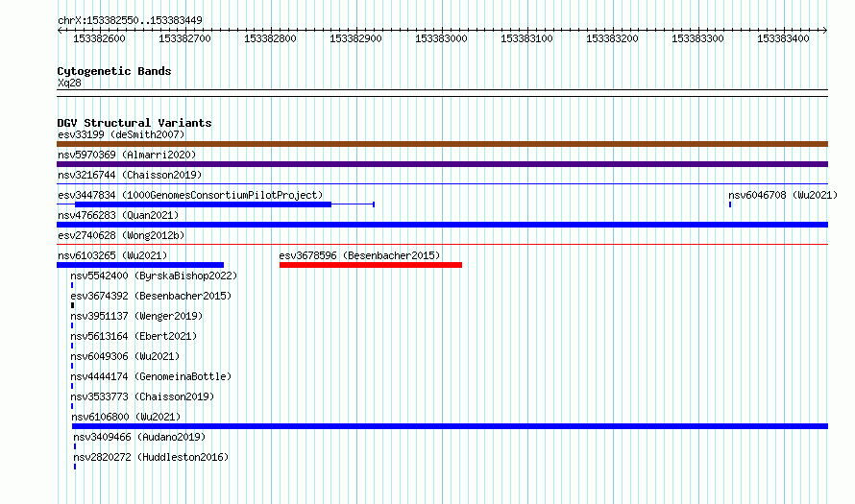This screenshot has height=504, width=855.
Task: Open nsv6103265 (Wu2021) variant label
Action: 112,255
